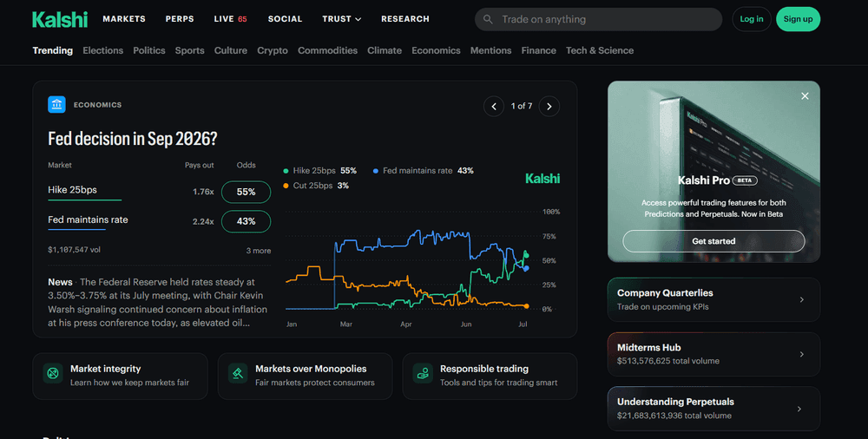Click the 43% odds button

(246, 221)
